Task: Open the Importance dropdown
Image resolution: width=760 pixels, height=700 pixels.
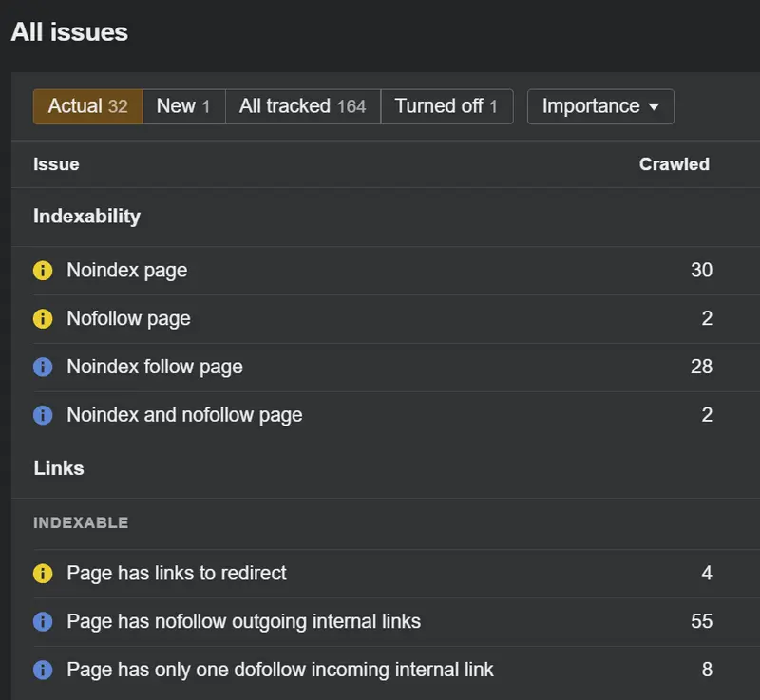Action: coord(599,106)
